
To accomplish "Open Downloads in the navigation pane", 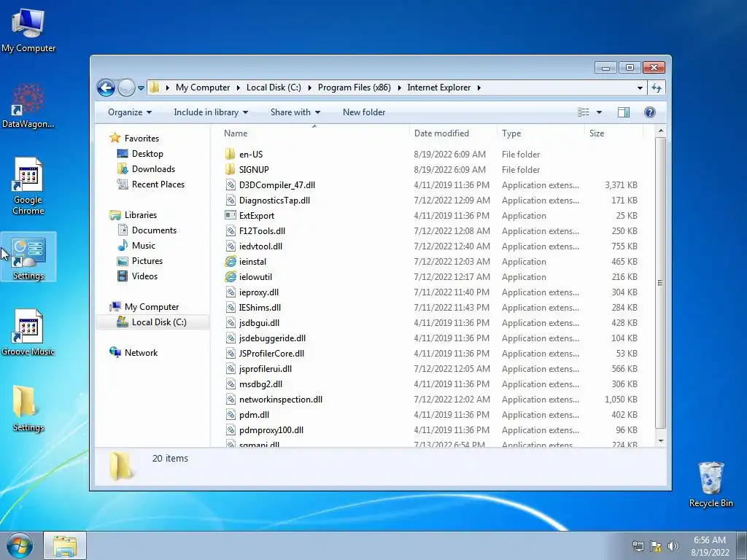I will click(153, 169).
